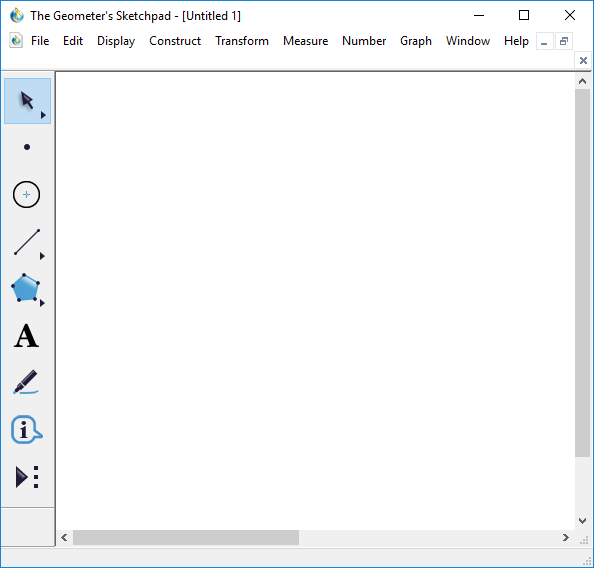Open the Edit menu

click(x=73, y=41)
